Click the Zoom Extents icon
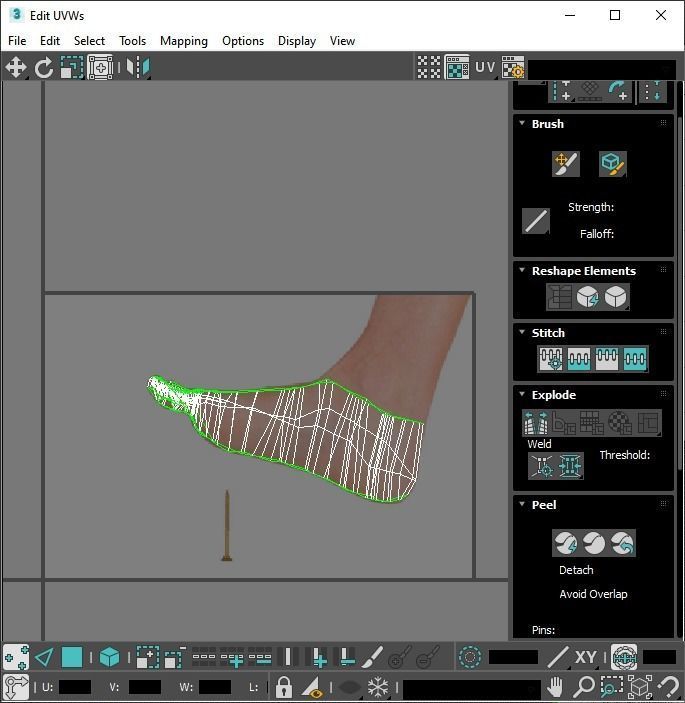This screenshot has height=703, width=685. (640, 687)
